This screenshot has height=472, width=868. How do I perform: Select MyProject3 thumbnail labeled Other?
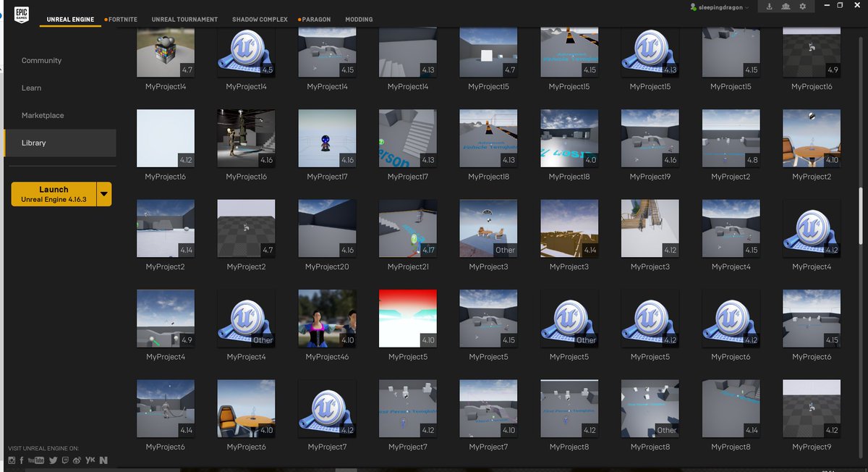tap(488, 228)
